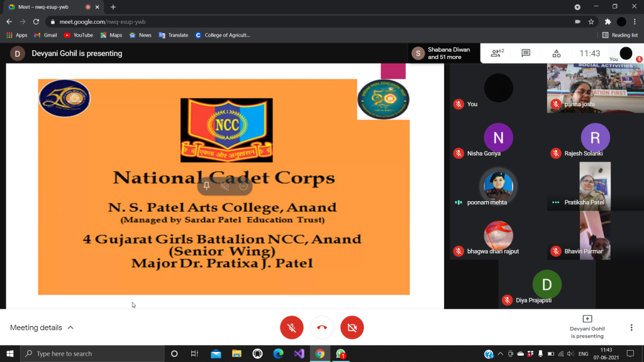The height and width of the screenshot is (362, 644).
Task: Open the Maps bookmark
Action: point(111,35)
